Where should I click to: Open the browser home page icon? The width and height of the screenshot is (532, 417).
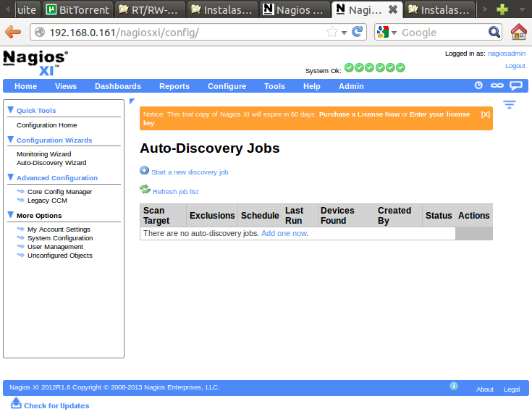click(518, 32)
